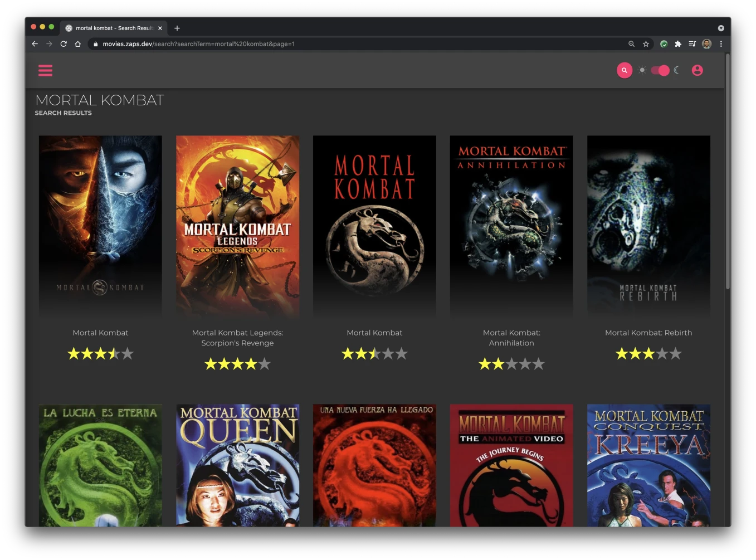Image resolution: width=756 pixels, height=560 pixels.
Task: Go forward in browser history
Action: tap(49, 43)
